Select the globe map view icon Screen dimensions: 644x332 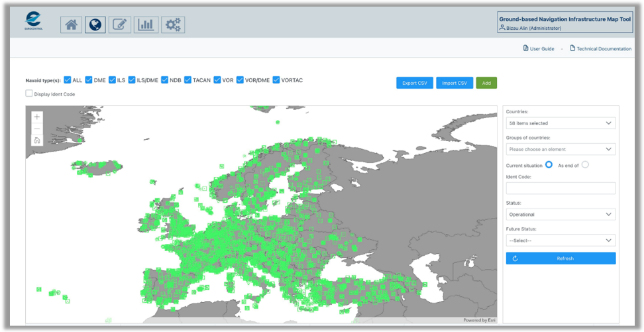95,25
